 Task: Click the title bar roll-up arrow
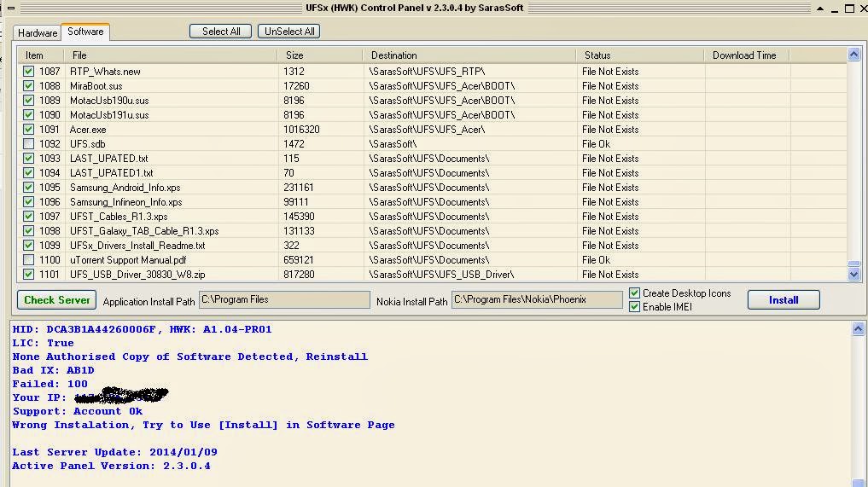[x=820, y=9]
